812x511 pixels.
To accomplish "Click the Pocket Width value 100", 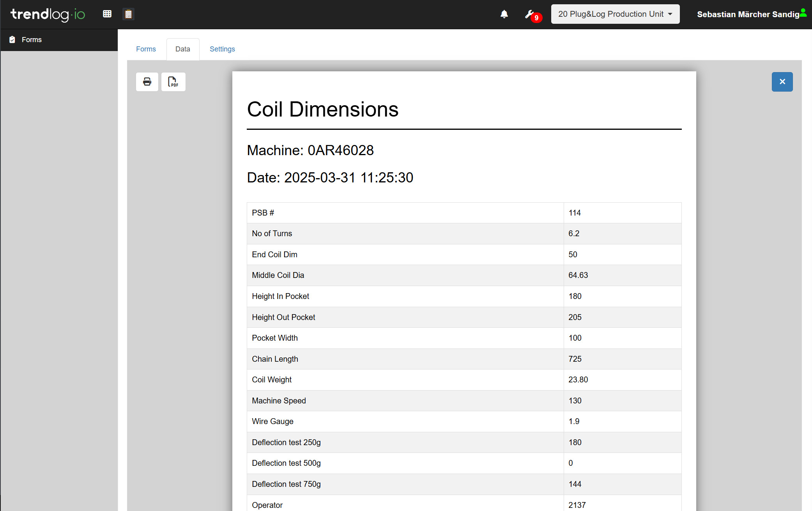I will pos(575,338).
